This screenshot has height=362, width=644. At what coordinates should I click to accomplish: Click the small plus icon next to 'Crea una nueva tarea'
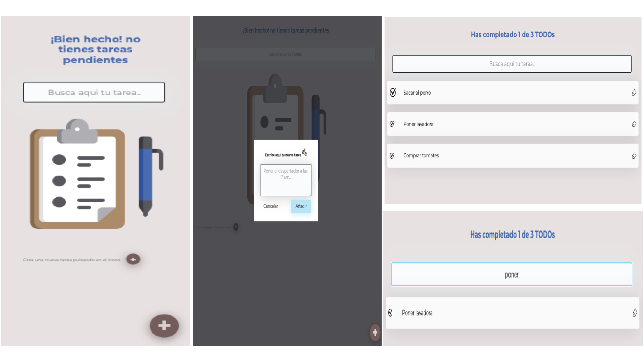click(133, 259)
